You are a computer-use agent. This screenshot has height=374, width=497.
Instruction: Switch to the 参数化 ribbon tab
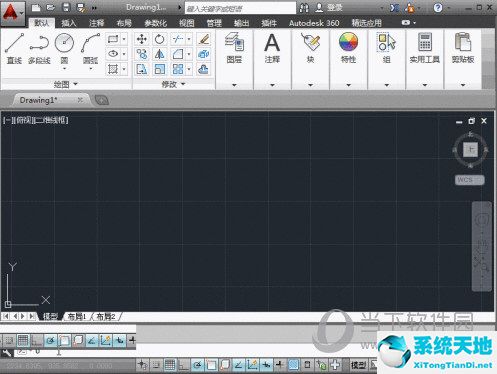tap(155, 23)
